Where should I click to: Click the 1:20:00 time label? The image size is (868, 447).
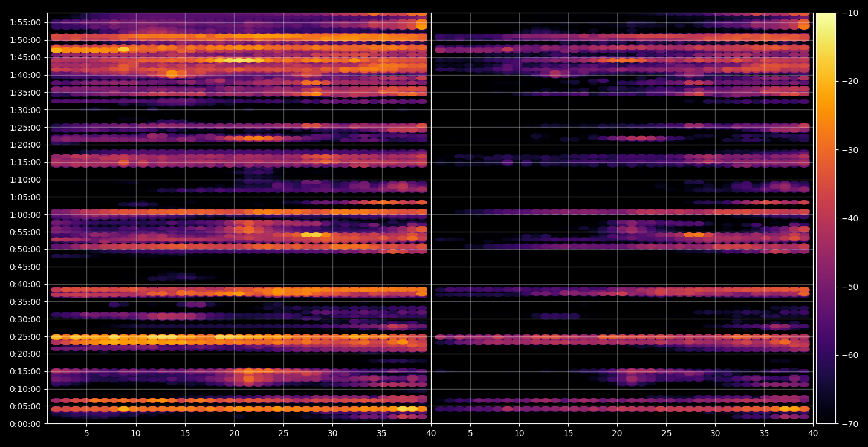pos(25,145)
